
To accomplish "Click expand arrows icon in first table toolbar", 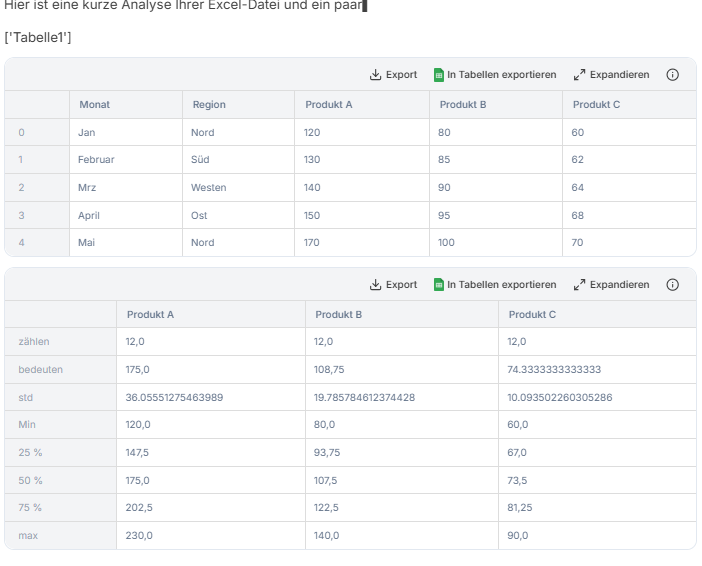I will point(579,75).
